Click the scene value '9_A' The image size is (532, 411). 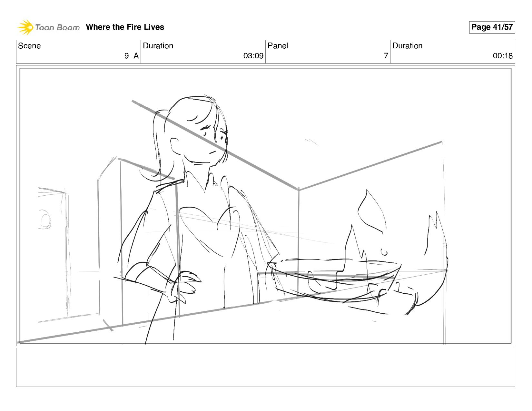132,56
